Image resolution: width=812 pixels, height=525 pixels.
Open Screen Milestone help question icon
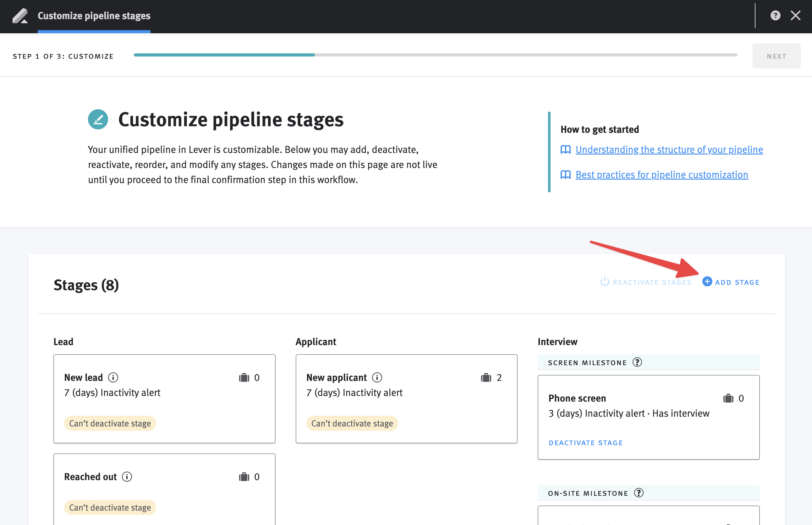click(637, 362)
